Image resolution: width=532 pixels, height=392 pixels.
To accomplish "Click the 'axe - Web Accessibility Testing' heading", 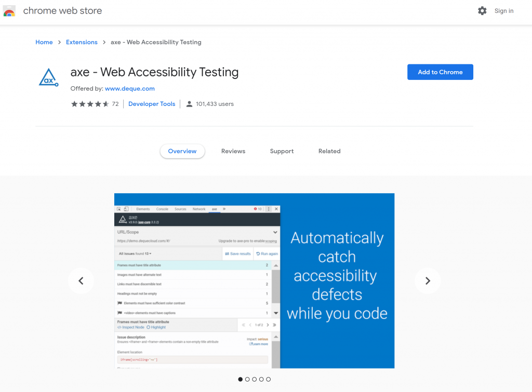I will [154, 72].
